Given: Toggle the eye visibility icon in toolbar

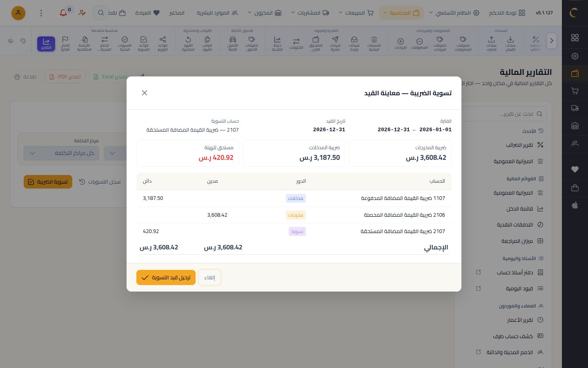Looking at the screenshot, I should point(11,41).
